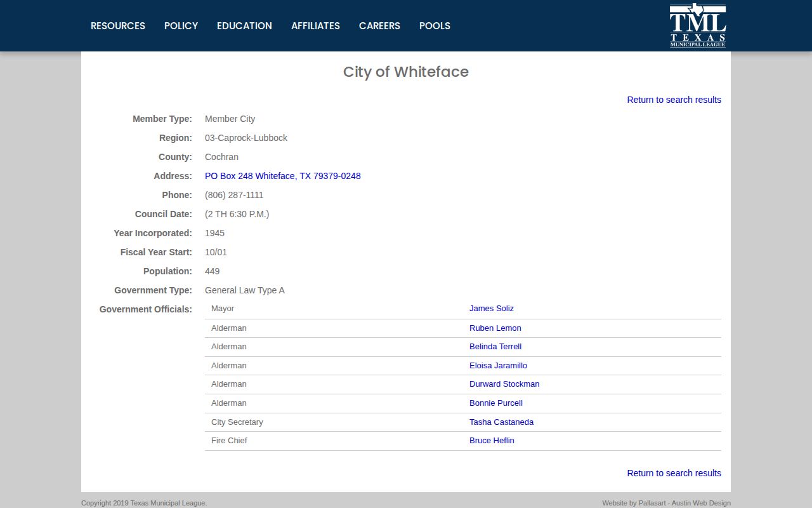Select the region value 03-Caprock-Lubbock
812x508 pixels.
tap(246, 138)
